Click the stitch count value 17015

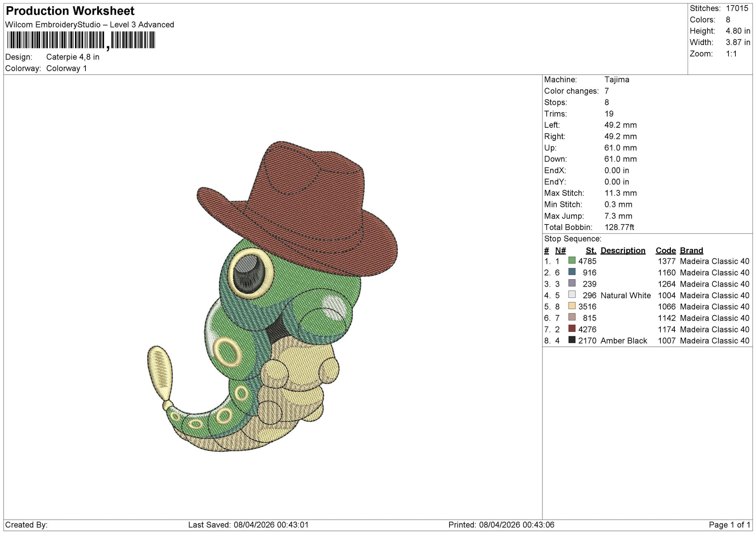click(737, 9)
